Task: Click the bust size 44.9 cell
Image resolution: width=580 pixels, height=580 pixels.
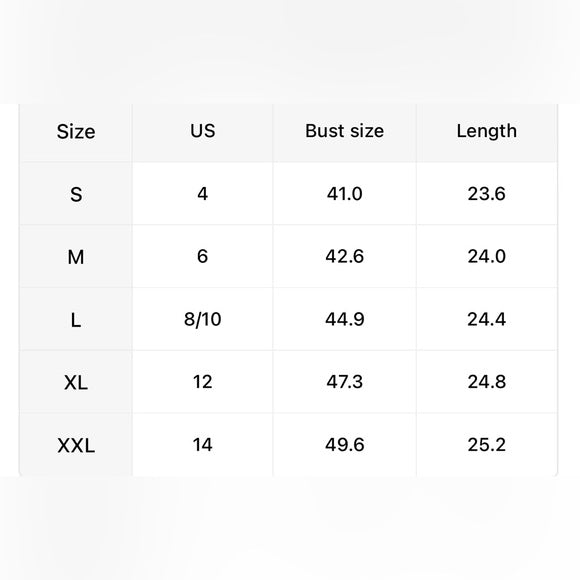Action: click(344, 319)
